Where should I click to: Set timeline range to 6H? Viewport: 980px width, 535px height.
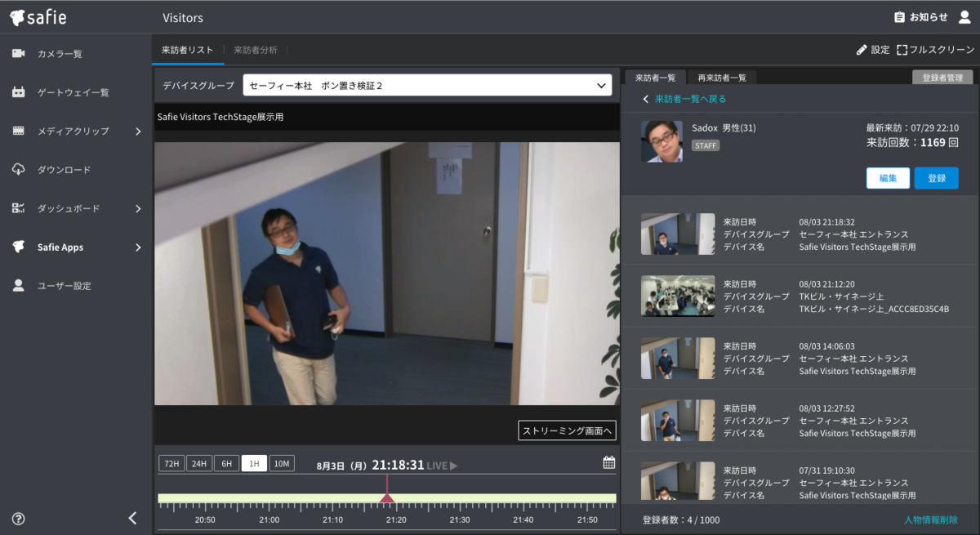click(226, 463)
